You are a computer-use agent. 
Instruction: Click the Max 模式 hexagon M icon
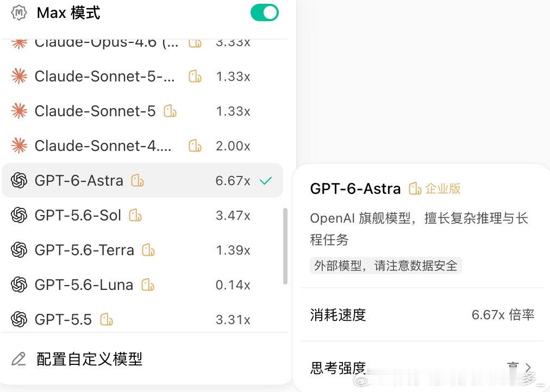click(19, 13)
